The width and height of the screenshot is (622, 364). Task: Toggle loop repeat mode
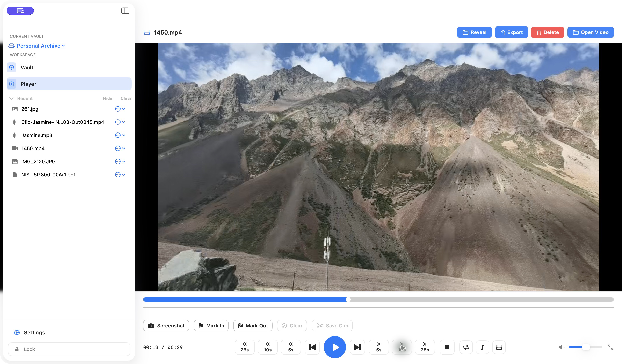(x=466, y=347)
